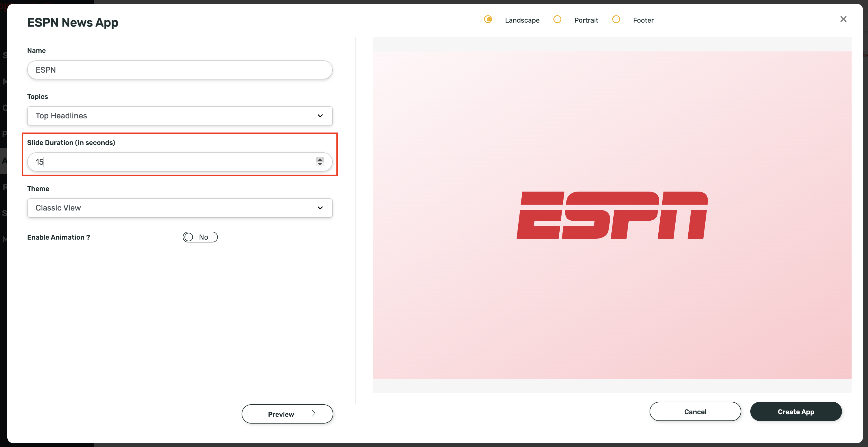Click the arrow icon on Preview button
Image resolution: width=868 pixels, height=447 pixels.
point(314,413)
